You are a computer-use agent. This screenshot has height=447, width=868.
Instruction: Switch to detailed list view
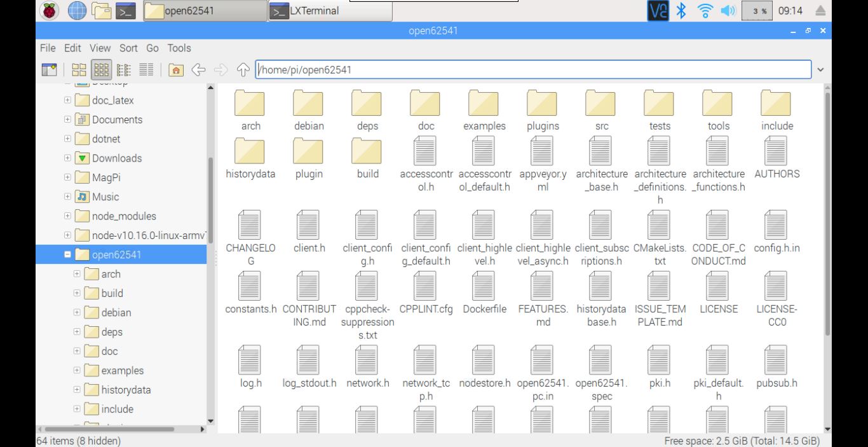[x=145, y=69]
